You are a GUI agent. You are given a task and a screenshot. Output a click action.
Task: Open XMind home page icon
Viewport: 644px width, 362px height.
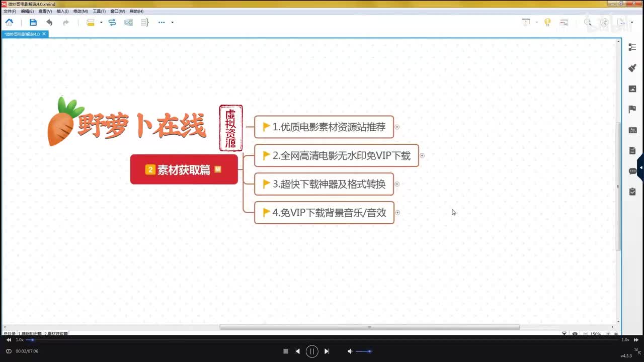coord(9,22)
